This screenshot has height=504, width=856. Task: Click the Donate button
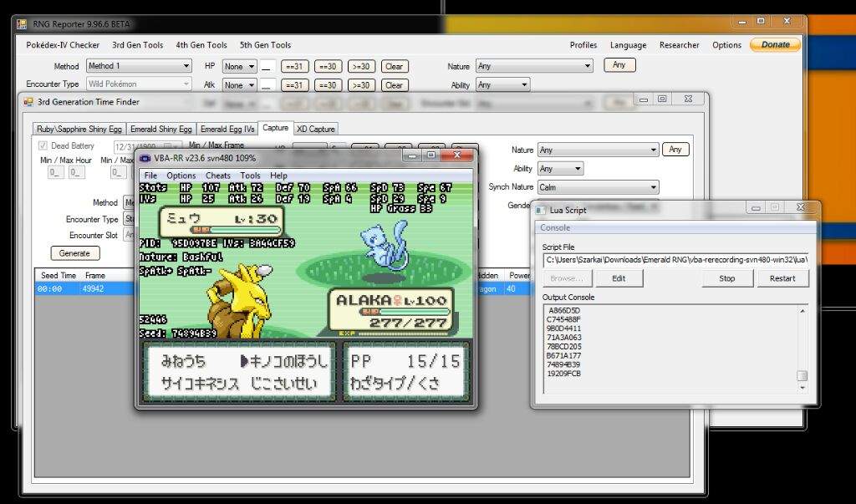tap(775, 45)
